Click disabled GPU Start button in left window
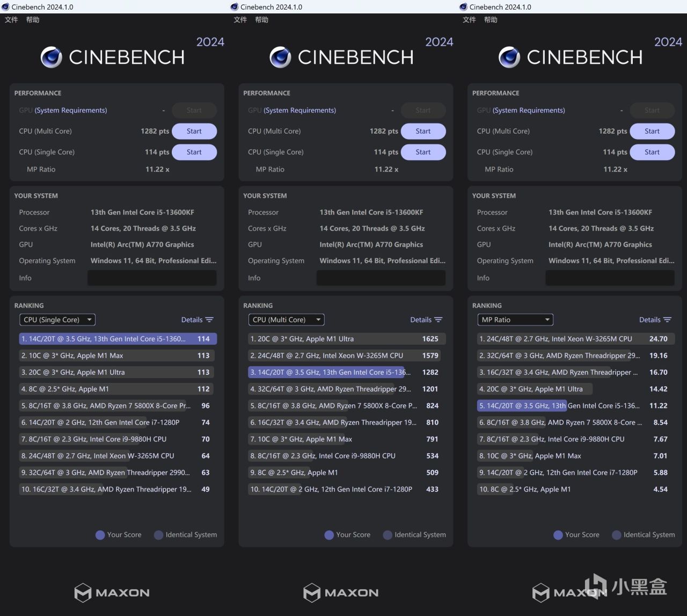Screen dimensions: 687x616 (194, 110)
